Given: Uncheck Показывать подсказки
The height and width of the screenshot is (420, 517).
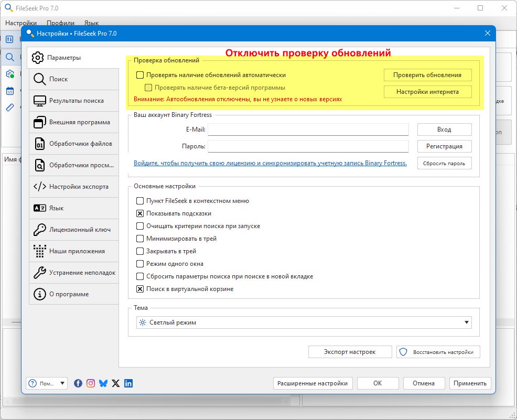Looking at the screenshot, I should pos(140,213).
